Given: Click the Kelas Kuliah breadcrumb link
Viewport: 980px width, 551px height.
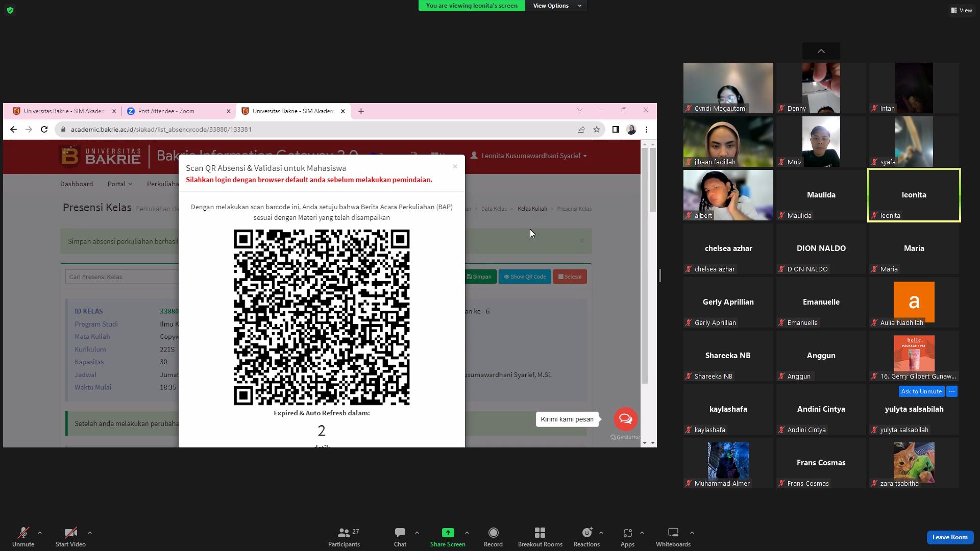Looking at the screenshot, I should tap(532, 209).
